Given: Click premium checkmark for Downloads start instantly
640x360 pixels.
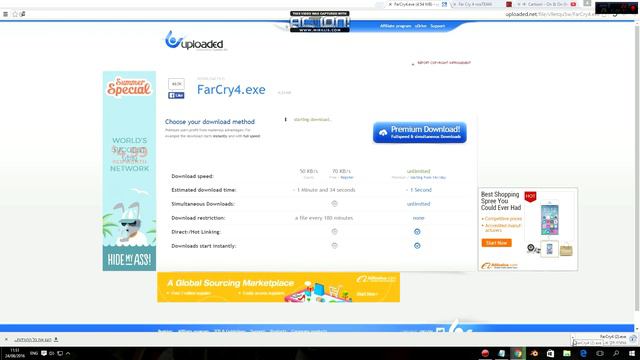Looking at the screenshot, I should pyautogui.click(x=417, y=246).
